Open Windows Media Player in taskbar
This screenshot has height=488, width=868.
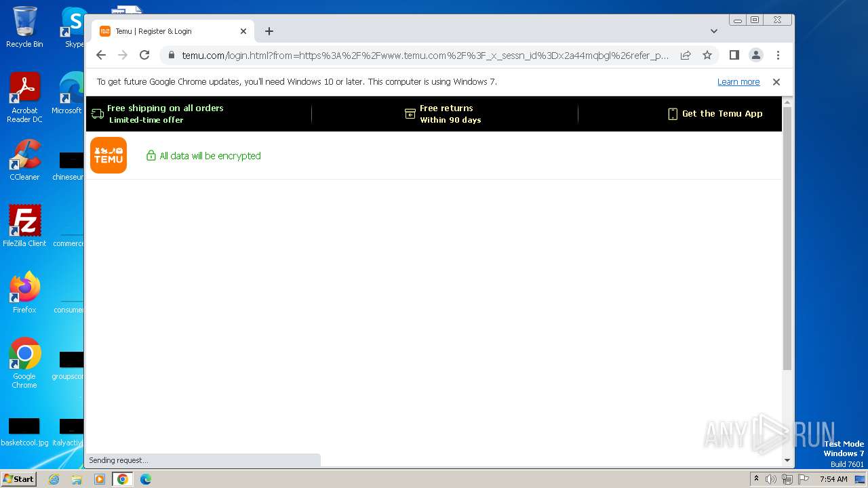tap(100, 479)
